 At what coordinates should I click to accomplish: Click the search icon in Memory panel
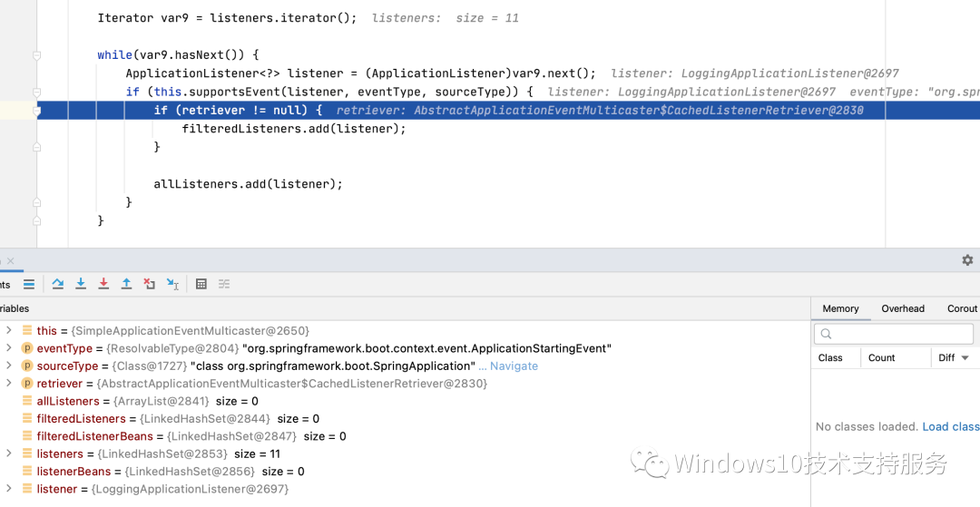point(827,334)
